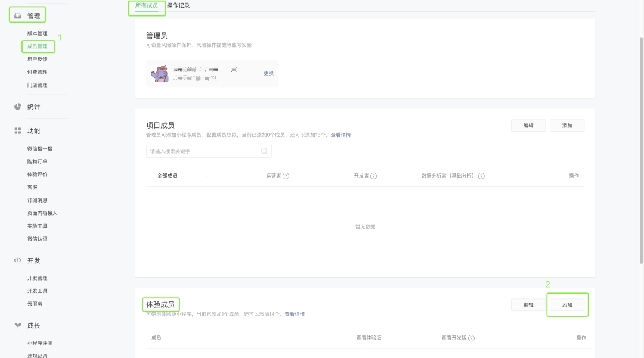Viewport: 644px width, 358px height.
Task: Open 微信搜一搜 under 功能
Action: 40,148
